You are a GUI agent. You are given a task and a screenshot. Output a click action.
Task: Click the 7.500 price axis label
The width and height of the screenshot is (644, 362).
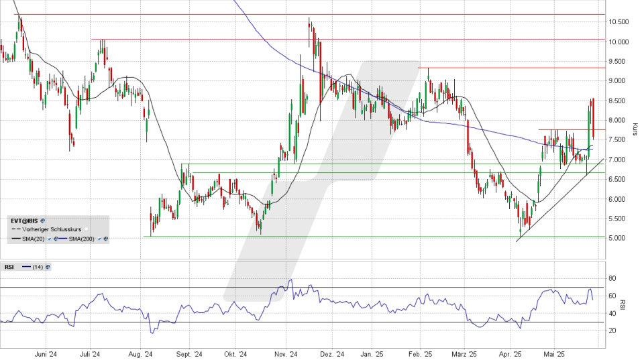(619, 140)
